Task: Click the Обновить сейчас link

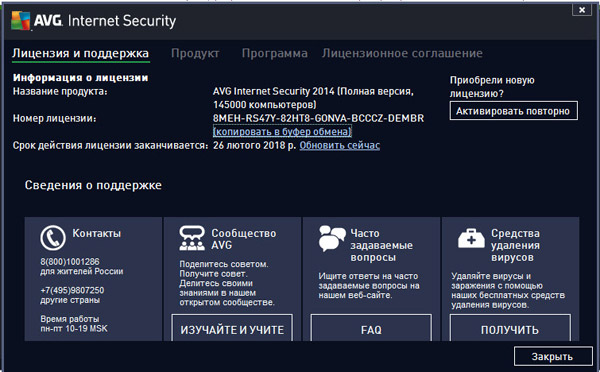Action: 339,145
